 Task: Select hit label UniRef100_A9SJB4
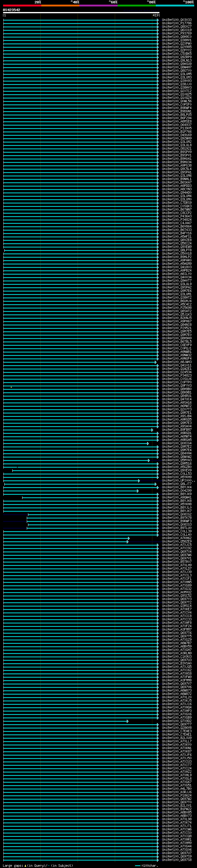tap(177, 416)
